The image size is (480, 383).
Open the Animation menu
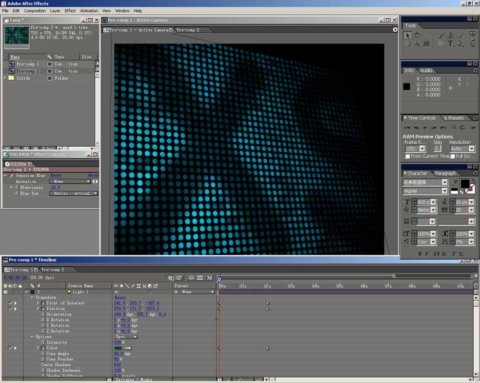(89, 11)
